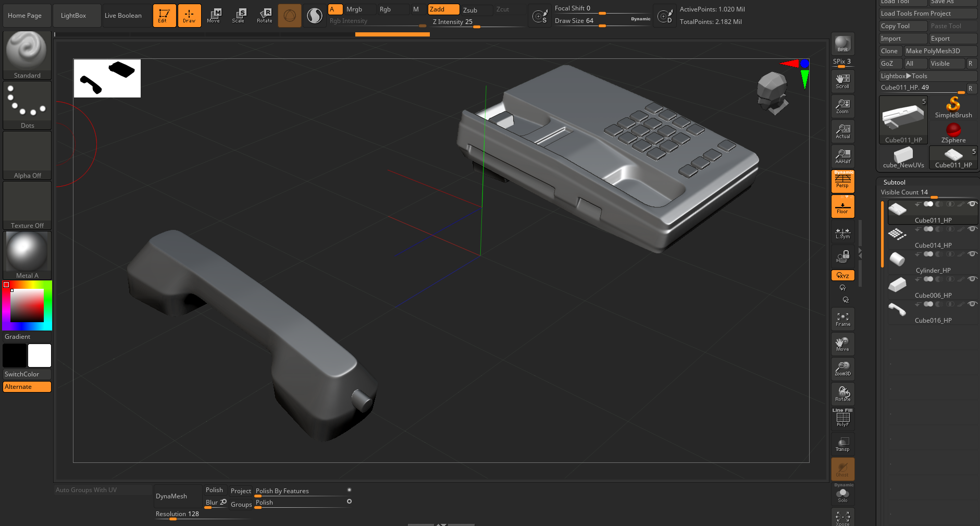
Task: Select the Rgb channel option
Action: (393, 9)
